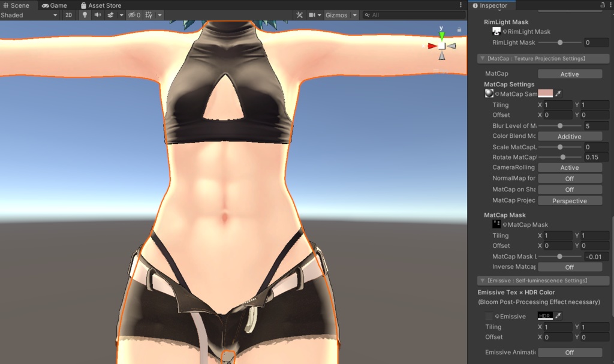
Task: Open the Asset Store tab
Action: pyautogui.click(x=100, y=5)
